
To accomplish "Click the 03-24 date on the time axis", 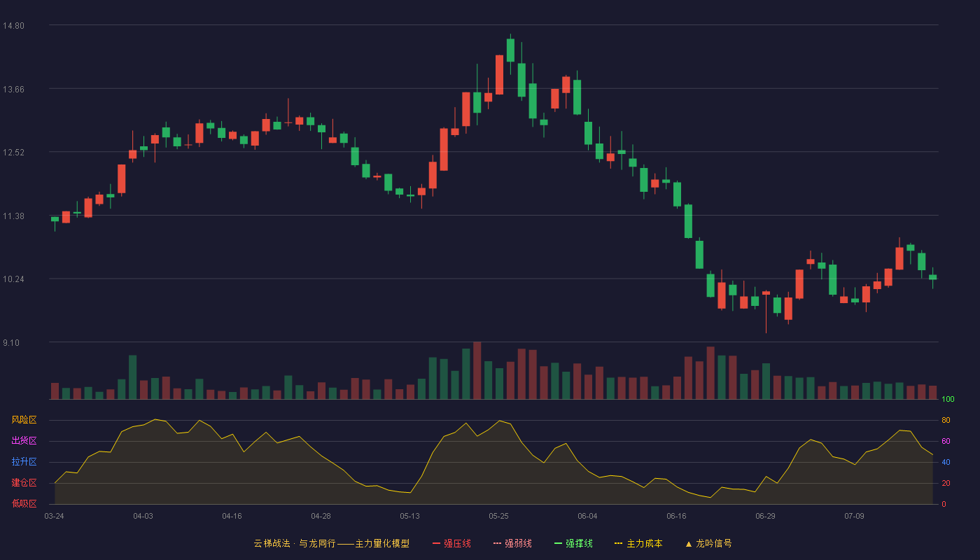I will (54, 516).
